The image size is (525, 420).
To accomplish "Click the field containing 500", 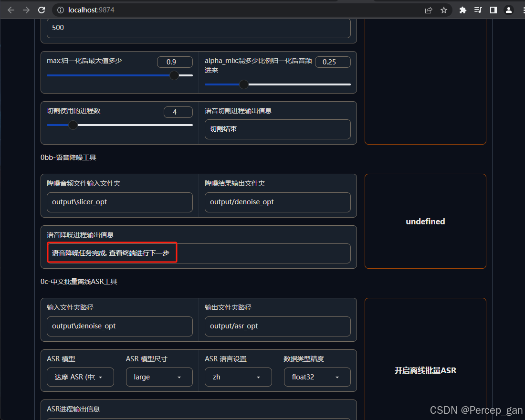I will pyautogui.click(x=199, y=28).
